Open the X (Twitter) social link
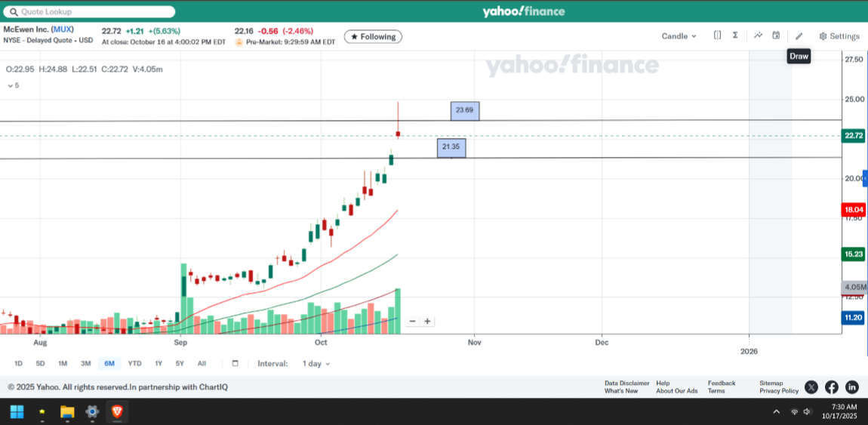 pos(811,387)
